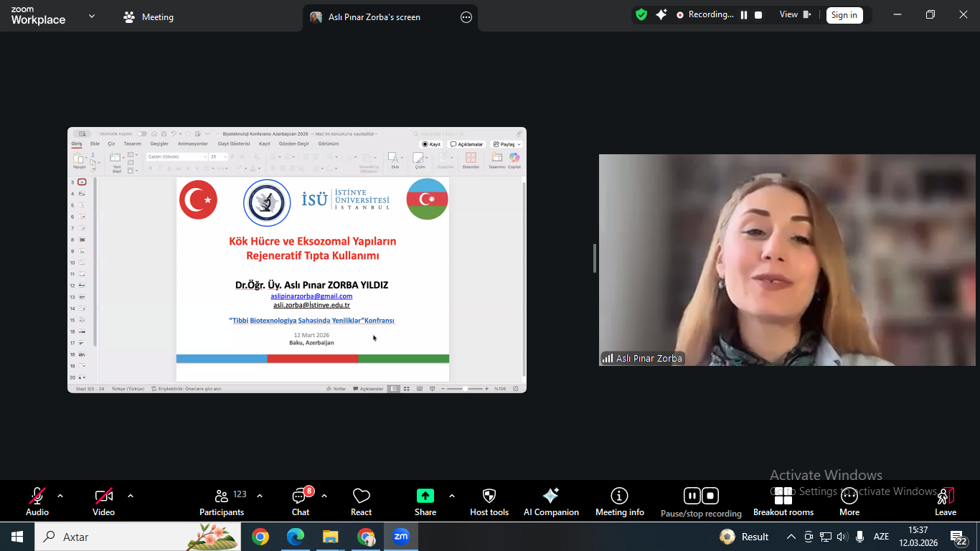Switch to the Meeting tab

149,17
